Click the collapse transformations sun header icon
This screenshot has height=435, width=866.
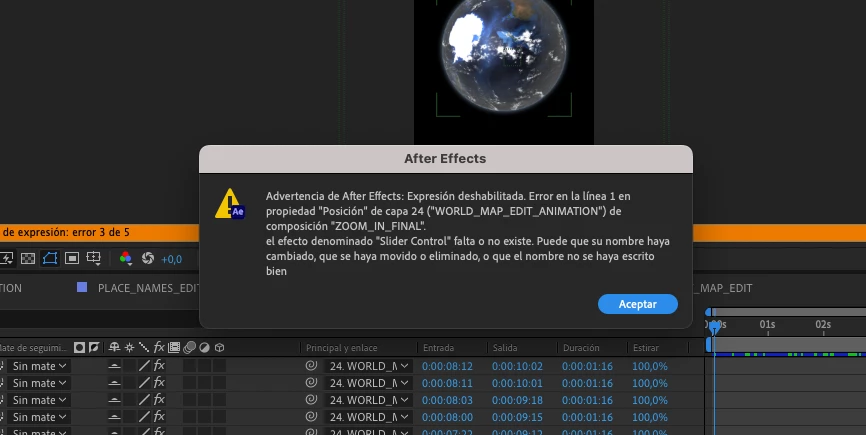pyautogui.click(x=129, y=347)
